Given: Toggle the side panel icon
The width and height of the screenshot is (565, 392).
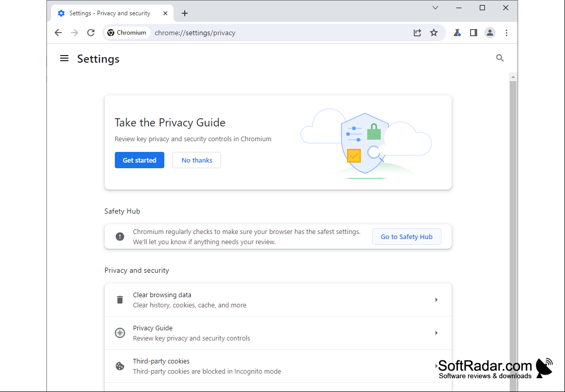Looking at the screenshot, I should coord(474,33).
